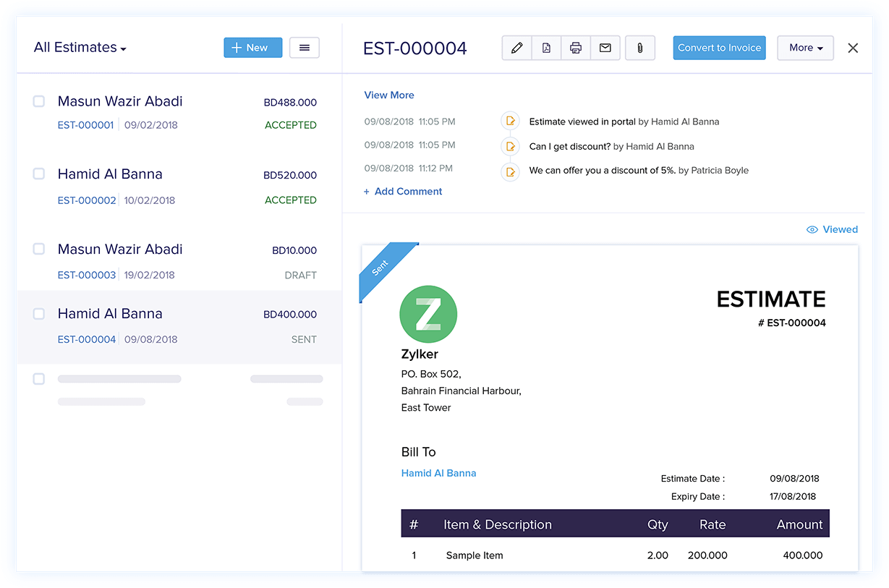Viewport: 889px width, 588px height.
Task: Open the Hamid Al Banna Bill To link
Action: click(438, 473)
